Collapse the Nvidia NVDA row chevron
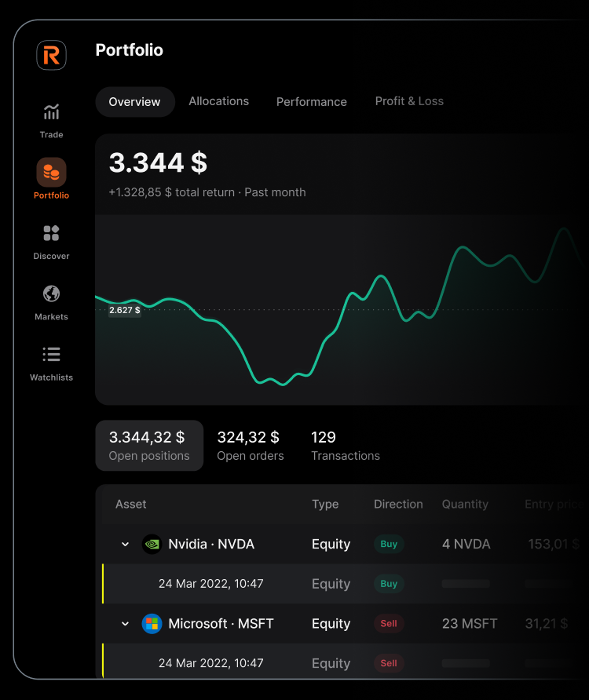 125,545
